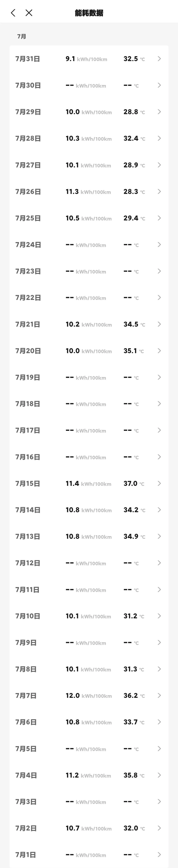Open chevron for 7月31日 entry

pos(159,59)
